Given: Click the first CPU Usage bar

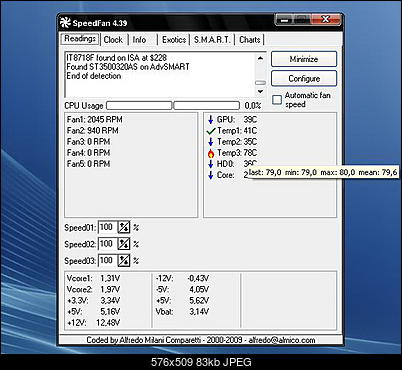Looking at the screenshot, I should point(139,106).
